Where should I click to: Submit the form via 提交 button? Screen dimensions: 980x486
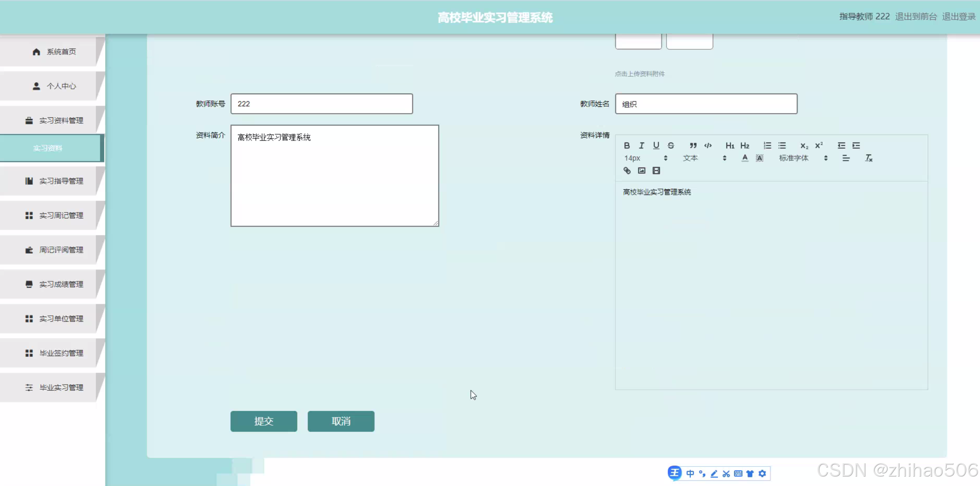[263, 421]
